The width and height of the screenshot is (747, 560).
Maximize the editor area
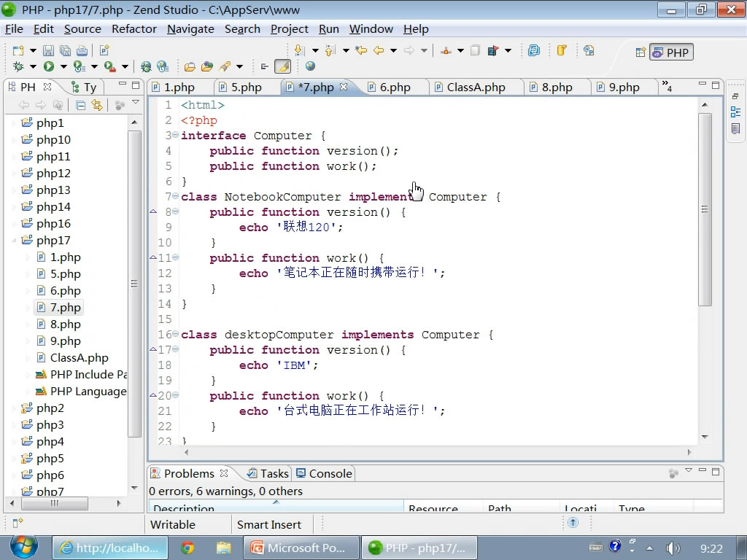click(x=715, y=85)
